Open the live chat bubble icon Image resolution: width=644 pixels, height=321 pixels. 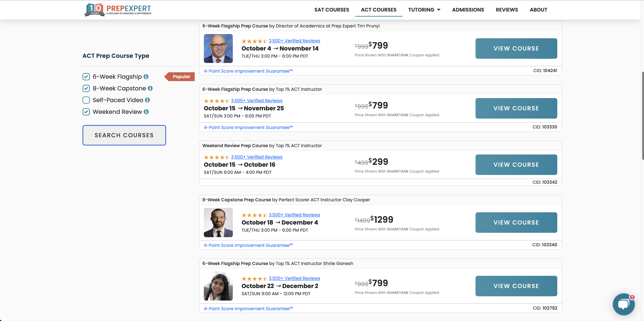coord(623,304)
